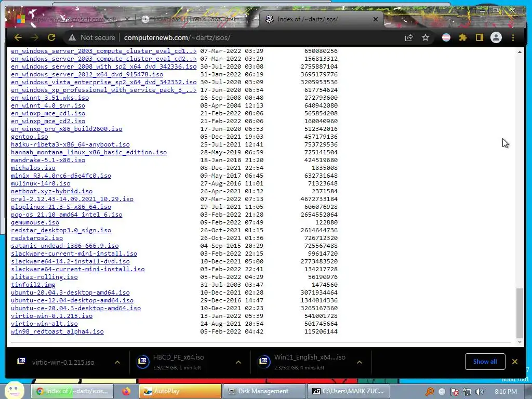Click the browser forward arrow
Screen dimensions: 532x399
click(x=35, y=37)
